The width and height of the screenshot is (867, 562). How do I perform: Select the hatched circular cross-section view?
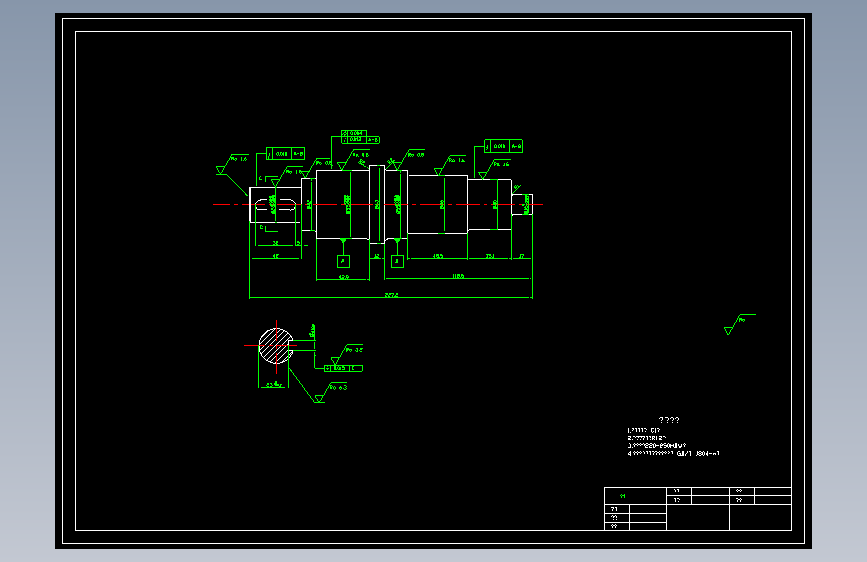pos(275,346)
